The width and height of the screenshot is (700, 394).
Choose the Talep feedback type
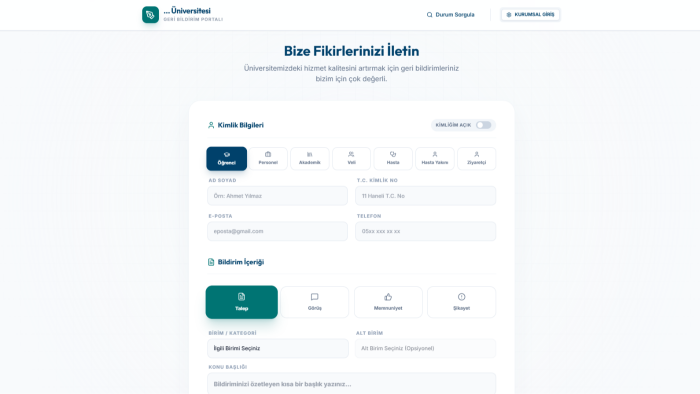tap(242, 302)
